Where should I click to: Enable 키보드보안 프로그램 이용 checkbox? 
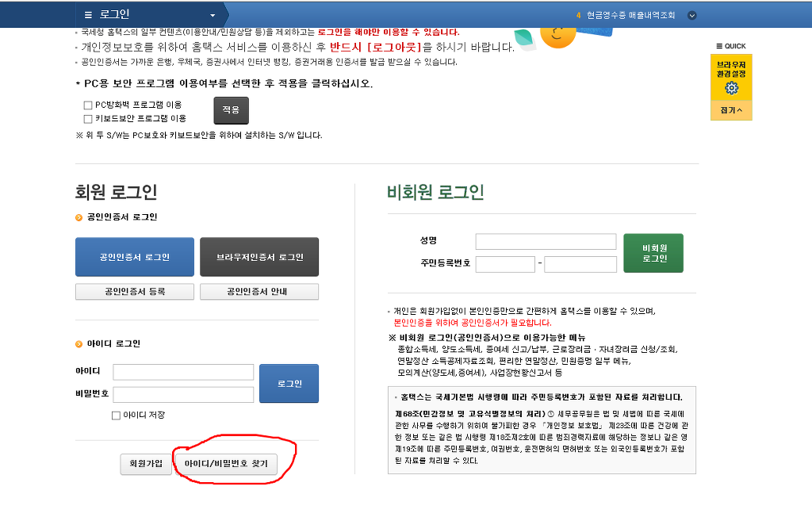coord(88,119)
